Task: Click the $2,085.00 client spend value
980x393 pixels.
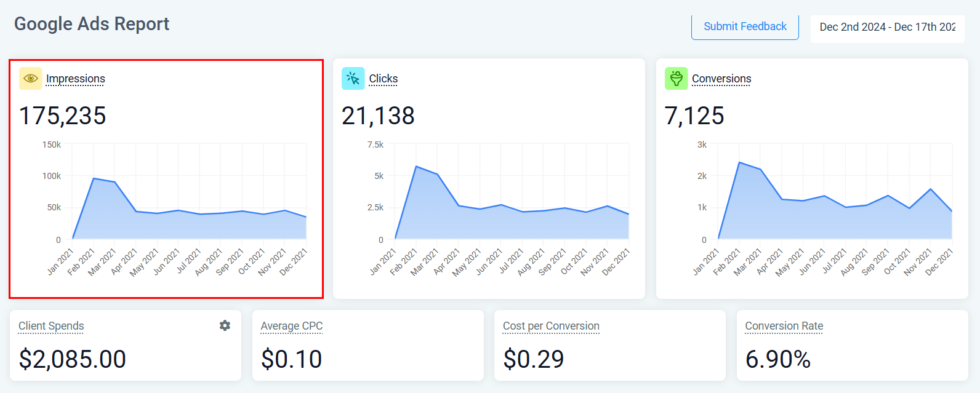Action: [x=73, y=359]
